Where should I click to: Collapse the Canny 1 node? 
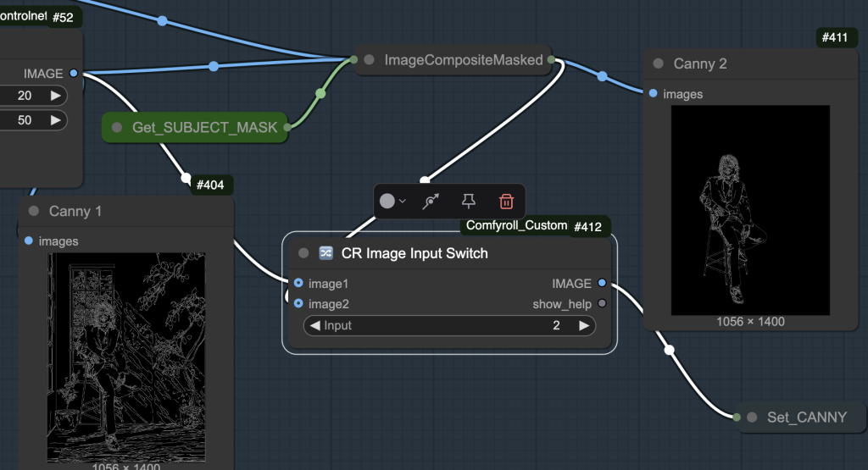[x=34, y=211]
